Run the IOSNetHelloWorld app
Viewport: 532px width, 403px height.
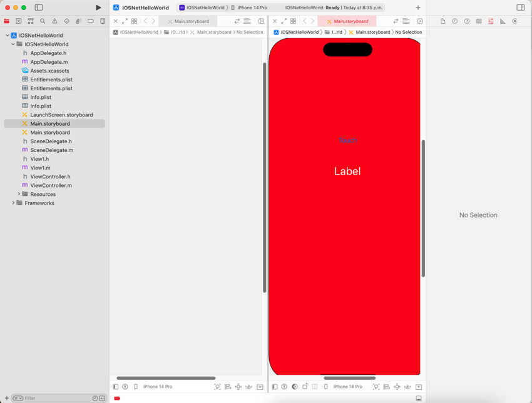click(x=98, y=8)
